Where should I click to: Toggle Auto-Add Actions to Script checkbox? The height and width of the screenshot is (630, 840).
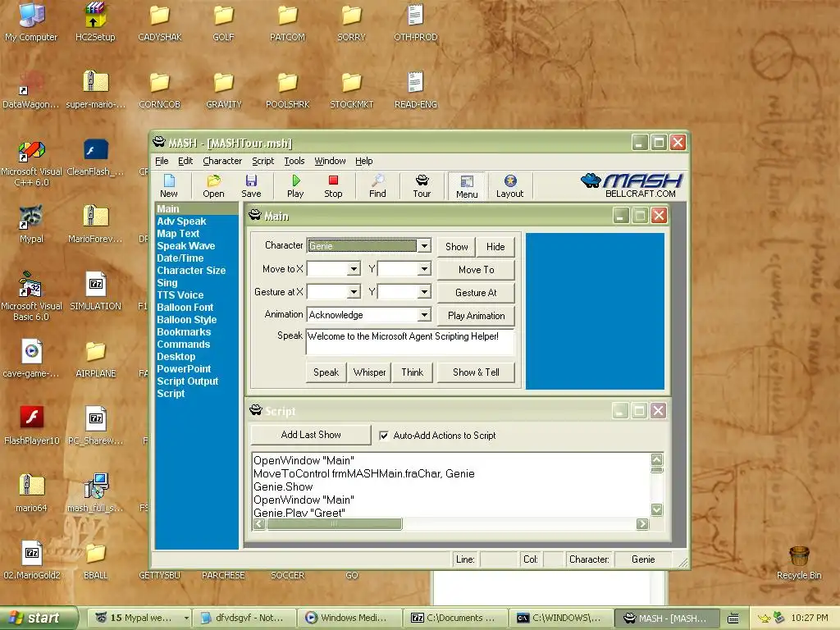(x=384, y=436)
